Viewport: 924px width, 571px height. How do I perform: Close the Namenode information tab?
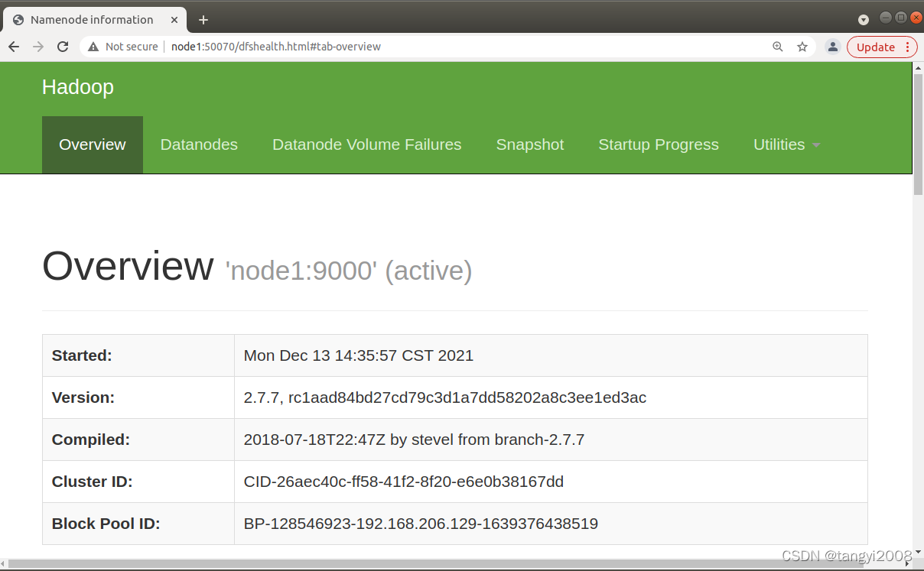click(x=174, y=20)
